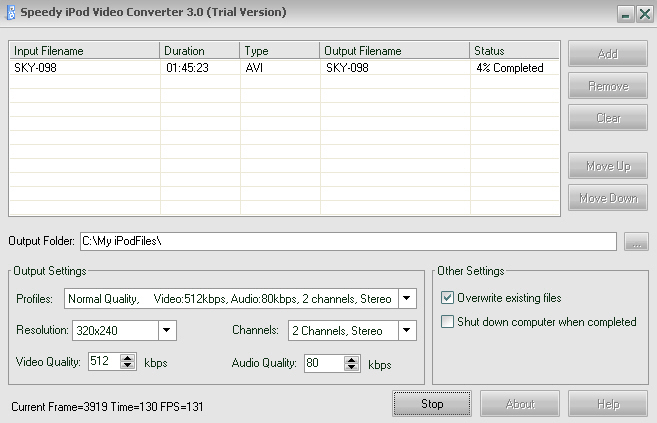Click the Video Quality value field 512
The height and width of the screenshot is (423, 657).
click(104, 361)
